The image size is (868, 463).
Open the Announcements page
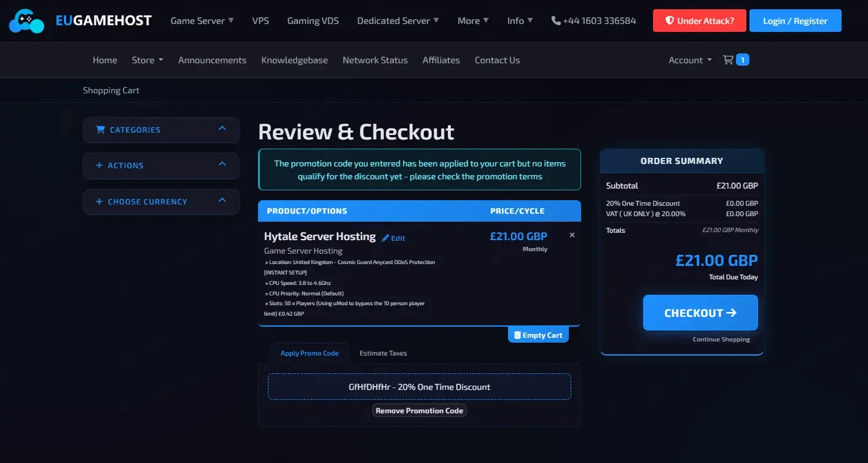click(212, 60)
